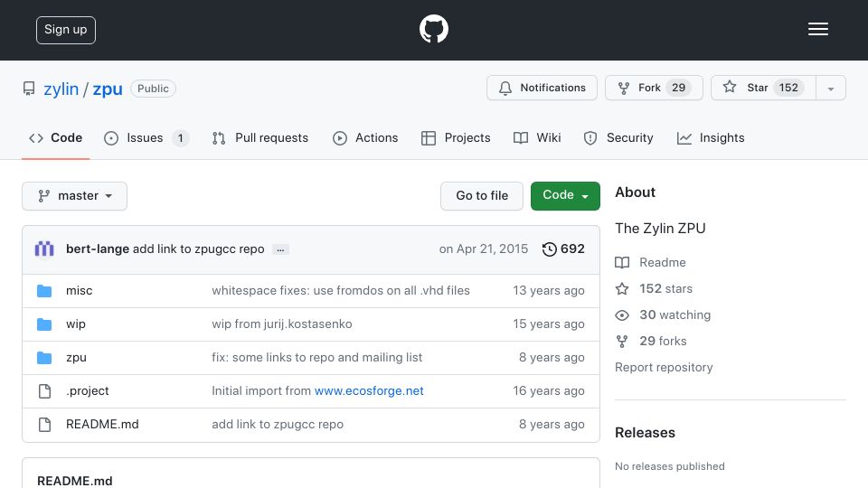This screenshot has width=868, height=488.
Task: Click the Issues count badge 1
Action: pos(181,137)
